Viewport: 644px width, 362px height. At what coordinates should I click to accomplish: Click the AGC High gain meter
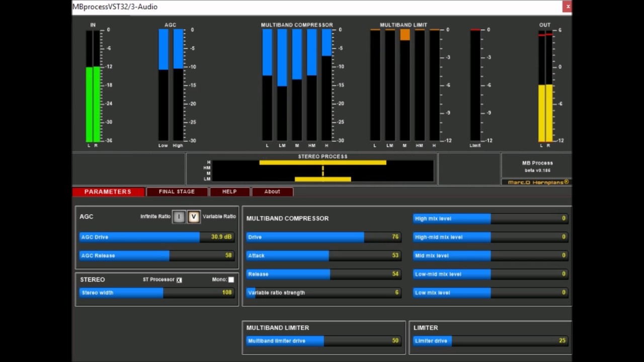click(179, 85)
